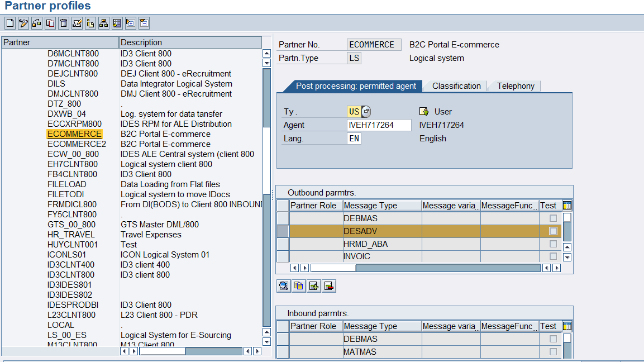Click the Create new partner profile icon
The width and height of the screenshot is (644, 362).
pos(9,23)
